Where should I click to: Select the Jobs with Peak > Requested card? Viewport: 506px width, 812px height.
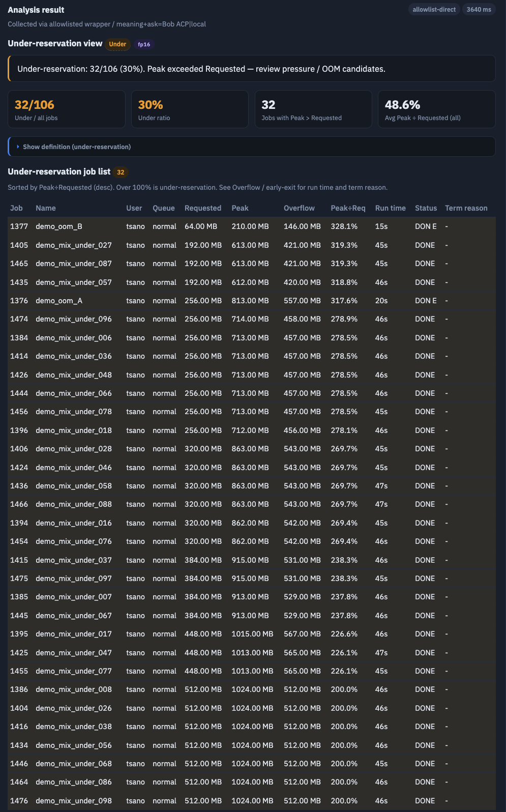(313, 109)
